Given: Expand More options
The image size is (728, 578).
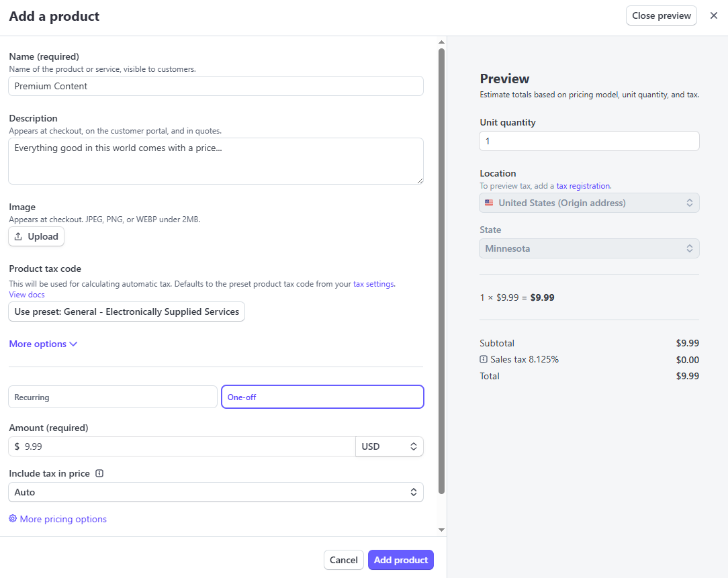Looking at the screenshot, I should [x=43, y=344].
